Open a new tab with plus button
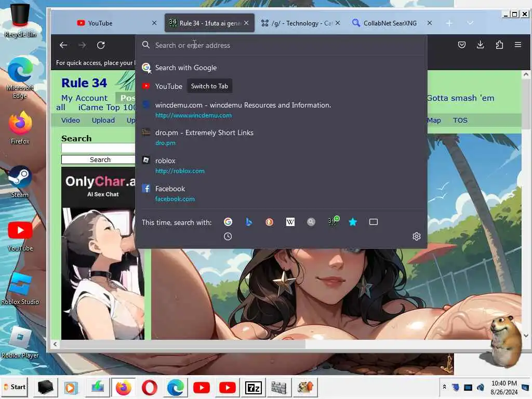This screenshot has height=399, width=532. coord(449,23)
